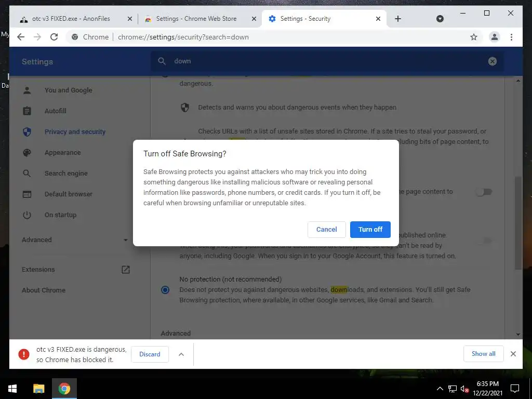532x399 pixels.
Task: Open About Chrome page
Action: (x=44, y=290)
